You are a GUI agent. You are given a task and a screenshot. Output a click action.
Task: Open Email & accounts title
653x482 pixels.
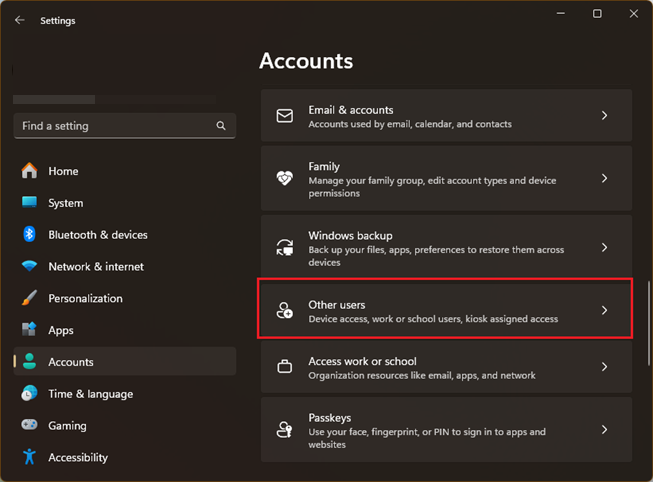coord(351,110)
